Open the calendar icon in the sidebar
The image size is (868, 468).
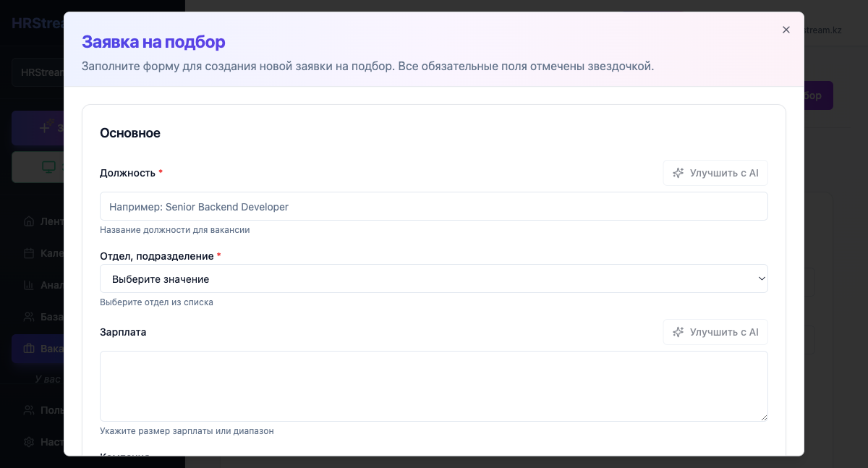click(x=29, y=253)
